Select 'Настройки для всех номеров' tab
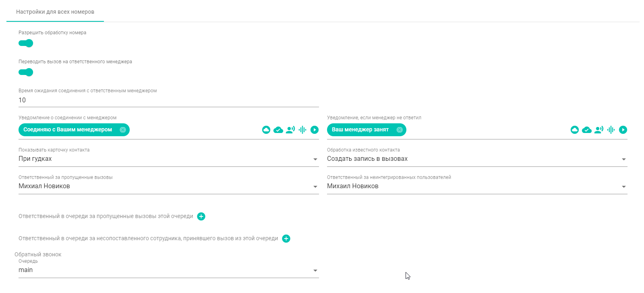Viewport: 644px width, 293px height. tap(55, 12)
